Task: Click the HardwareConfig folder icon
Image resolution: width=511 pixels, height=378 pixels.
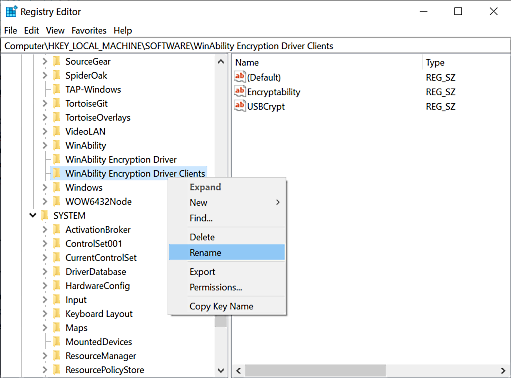Action: [x=57, y=285]
